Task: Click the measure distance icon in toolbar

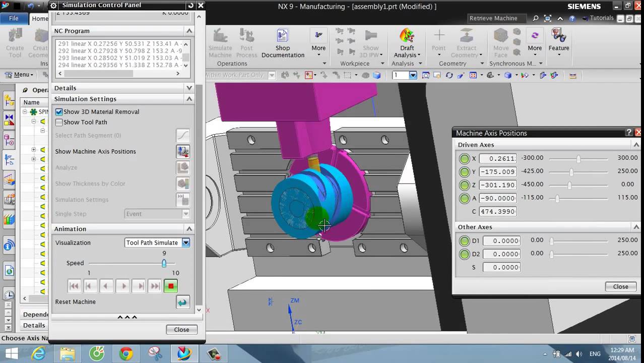Action: [572, 75]
